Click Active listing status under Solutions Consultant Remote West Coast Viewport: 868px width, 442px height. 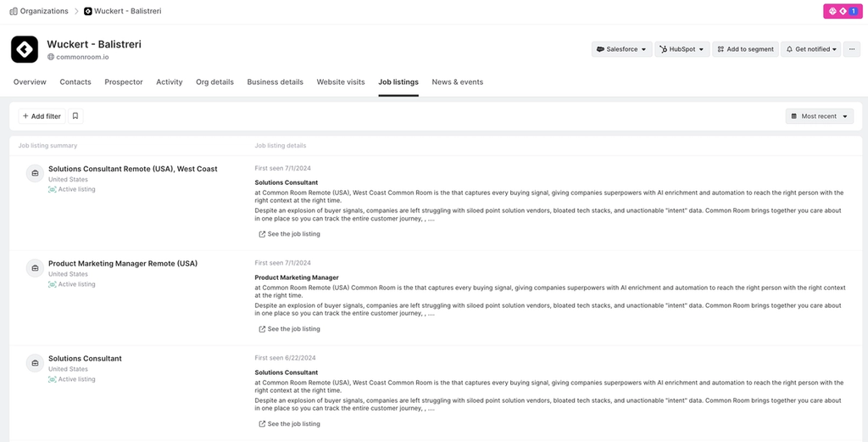click(72, 189)
